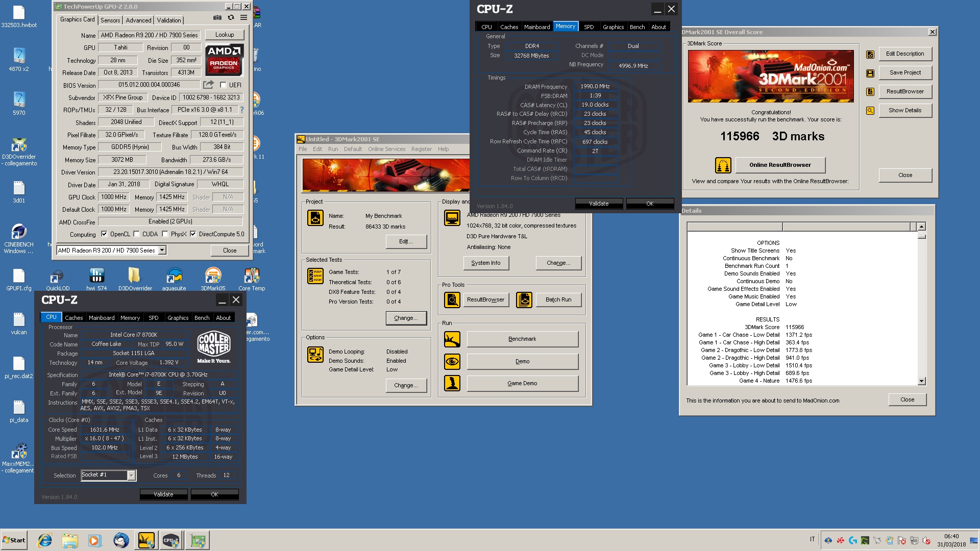980x551 pixels.
Task: Click the Benchmark run icon
Action: (x=452, y=339)
